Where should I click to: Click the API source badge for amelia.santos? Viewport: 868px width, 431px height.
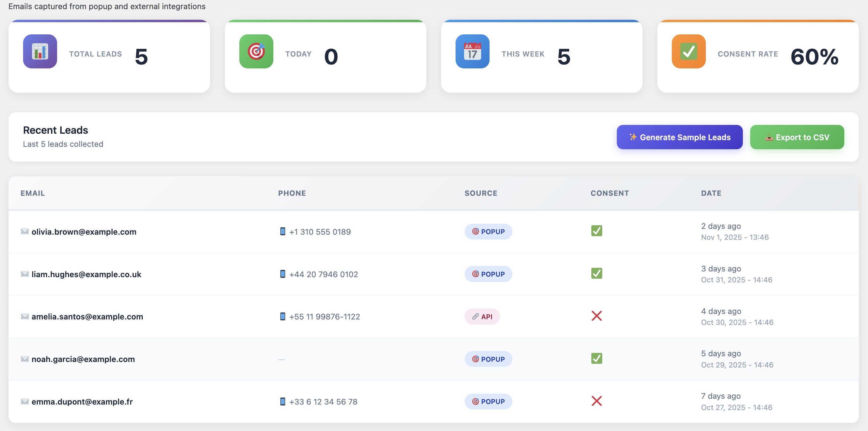482,317
